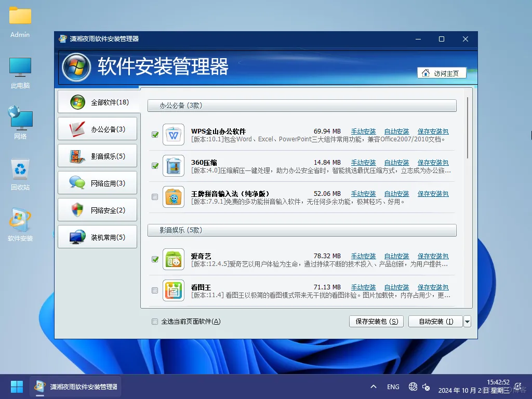Select the 此电脑 desktop icon
Screen dimensions: 532x399
(x=20, y=73)
